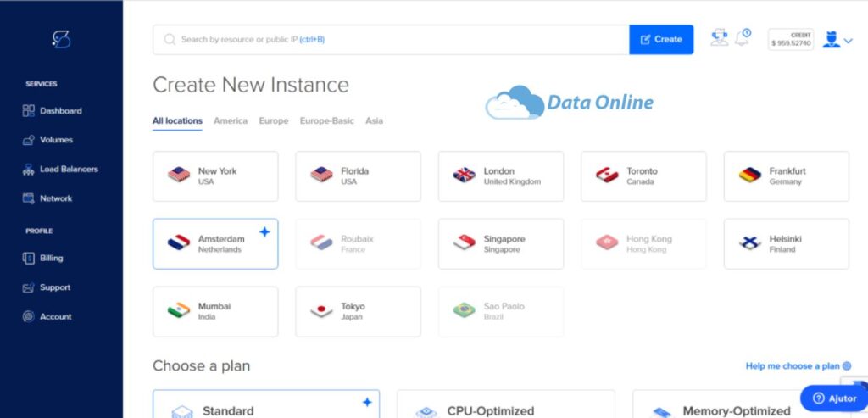Screen dimensions: 868x418
Task: Click the Network icon in sidebar
Action: pos(28,198)
